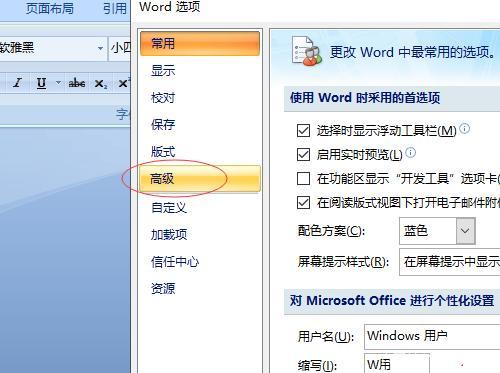This screenshot has height=373, width=500.
Task: Toggle strikethrough abc button
Action: pyautogui.click(x=77, y=83)
